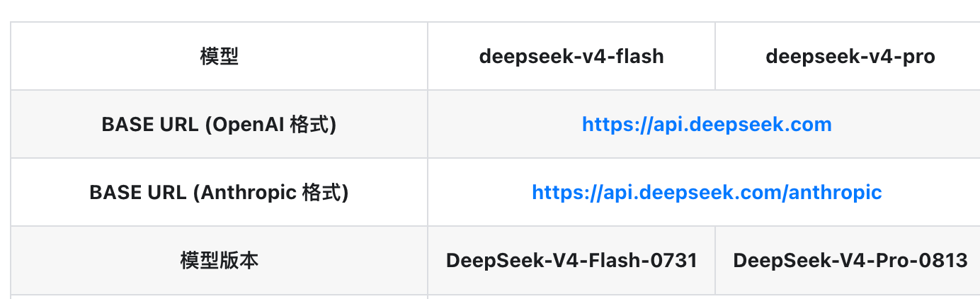
Task: Click the 版本 characters in 模型版本
Action: tap(239, 260)
